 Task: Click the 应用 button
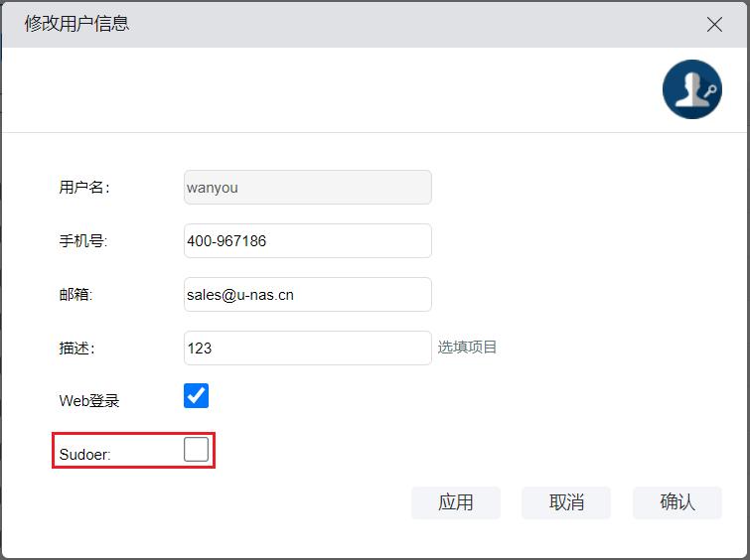click(x=456, y=502)
